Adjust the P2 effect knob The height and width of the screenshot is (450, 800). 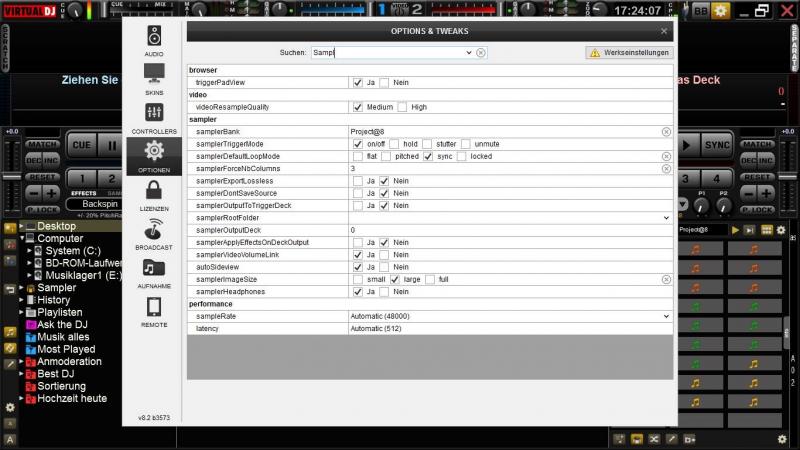[723, 205]
